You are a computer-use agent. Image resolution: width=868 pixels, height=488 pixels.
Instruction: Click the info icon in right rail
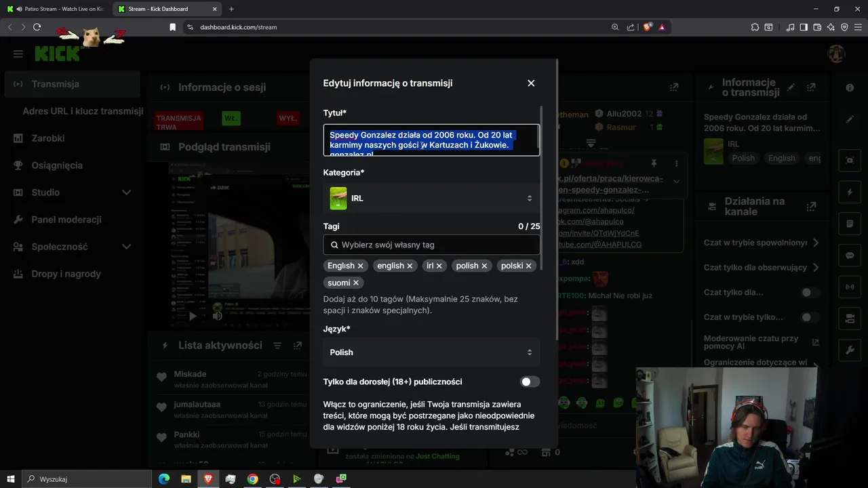coord(850,88)
